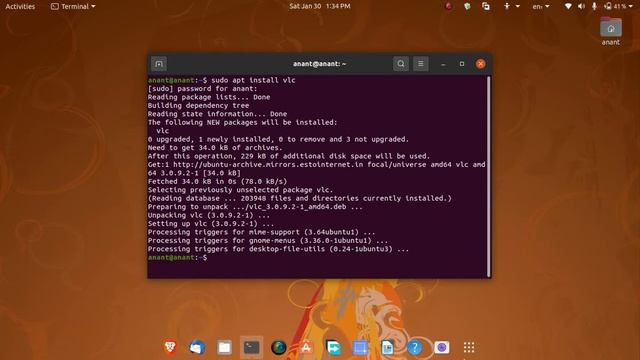Viewport: 640px width, 360px height.
Task: Click the terminal scrollbar
Action: (x=489, y=176)
